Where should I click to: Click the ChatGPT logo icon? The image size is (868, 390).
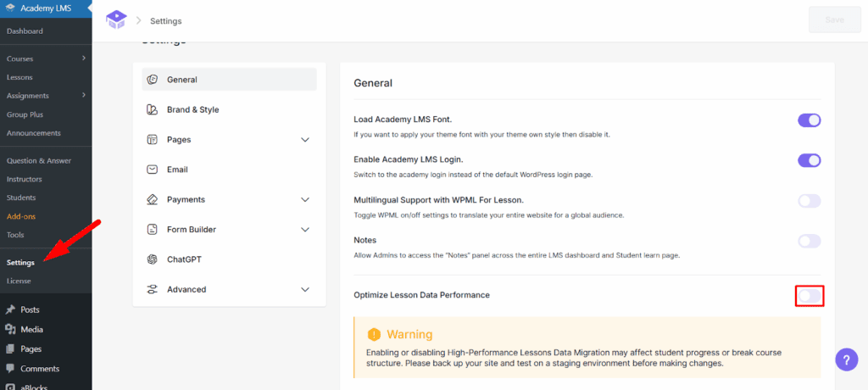tap(153, 259)
